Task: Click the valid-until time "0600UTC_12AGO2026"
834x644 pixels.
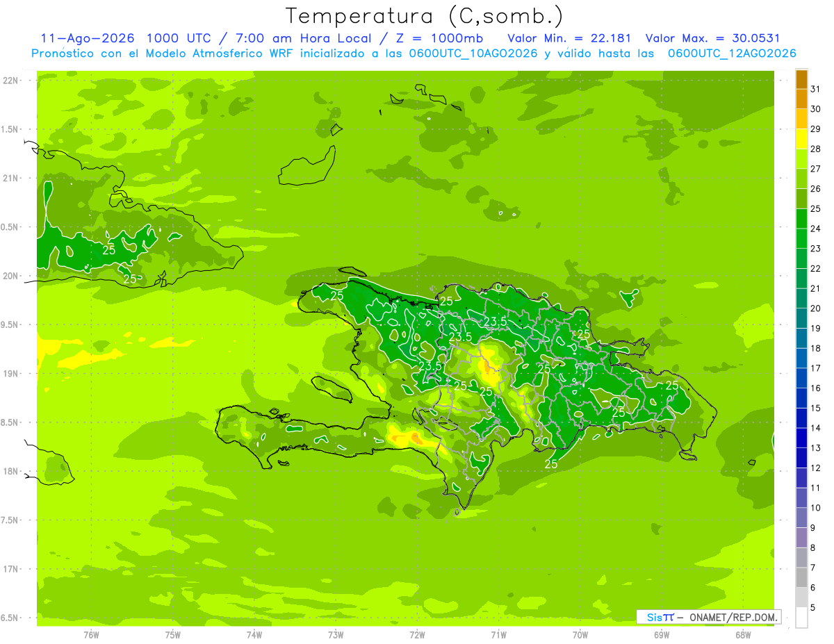Action: (732, 53)
